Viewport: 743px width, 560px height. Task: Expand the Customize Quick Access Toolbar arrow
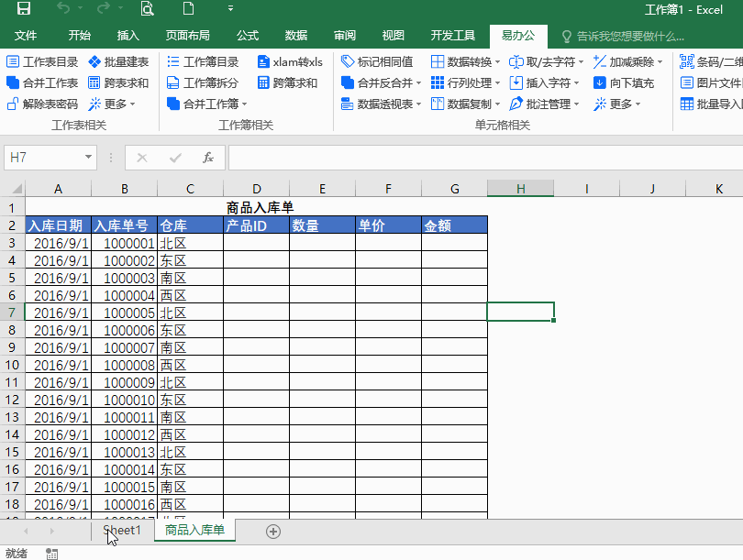tap(230, 8)
